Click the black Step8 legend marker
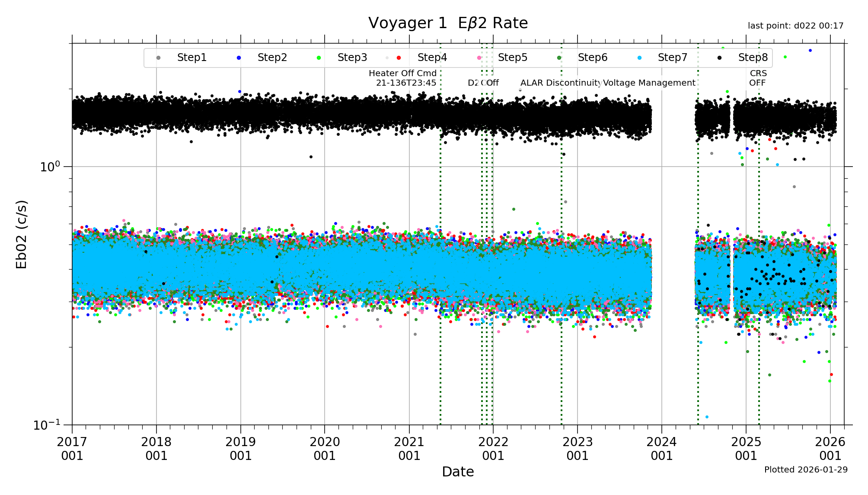The width and height of the screenshot is (868, 495). (719, 58)
